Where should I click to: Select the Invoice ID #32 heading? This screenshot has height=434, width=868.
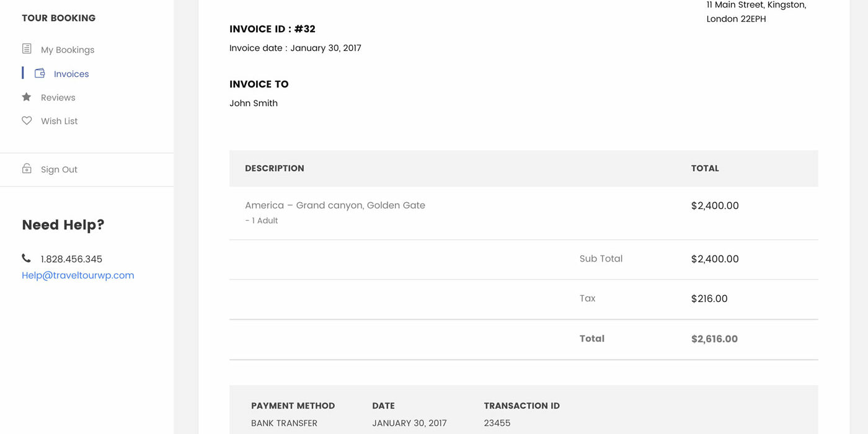pyautogui.click(x=272, y=29)
